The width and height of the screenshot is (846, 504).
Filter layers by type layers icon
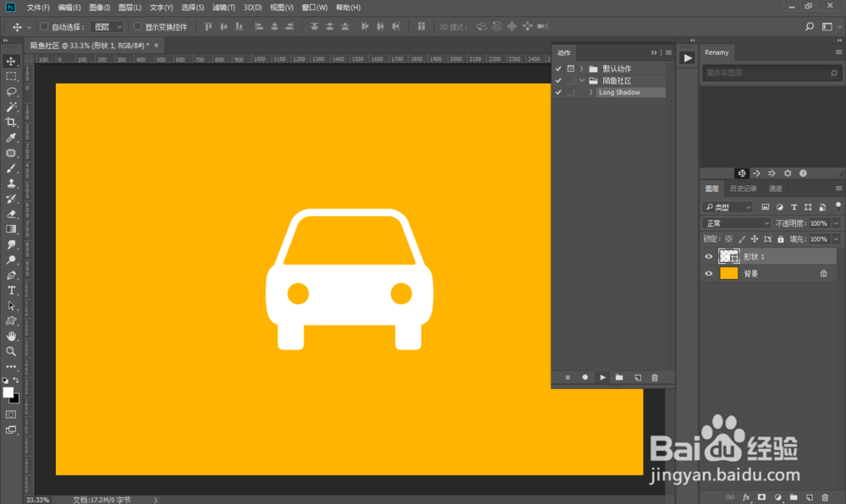coord(794,207)
